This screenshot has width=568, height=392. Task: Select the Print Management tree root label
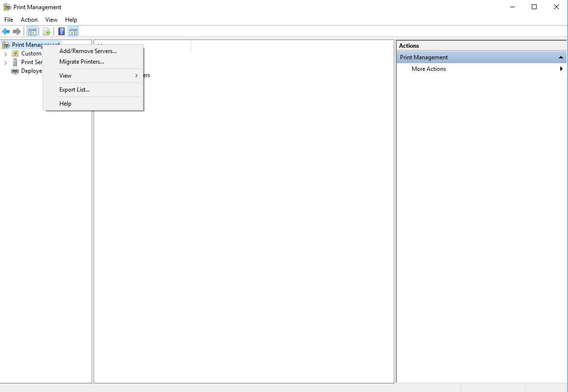[x=36, y=45]
